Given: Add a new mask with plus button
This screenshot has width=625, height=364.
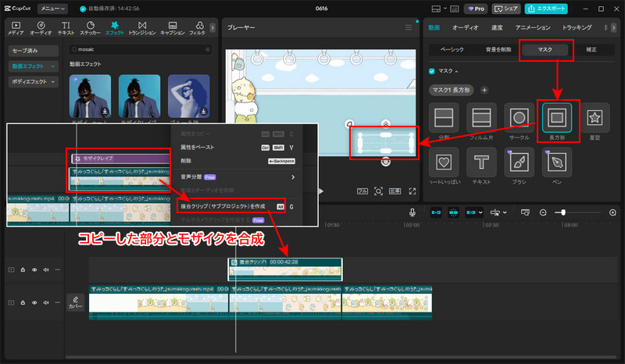Looking at the screenshot, I should [484, 90].
